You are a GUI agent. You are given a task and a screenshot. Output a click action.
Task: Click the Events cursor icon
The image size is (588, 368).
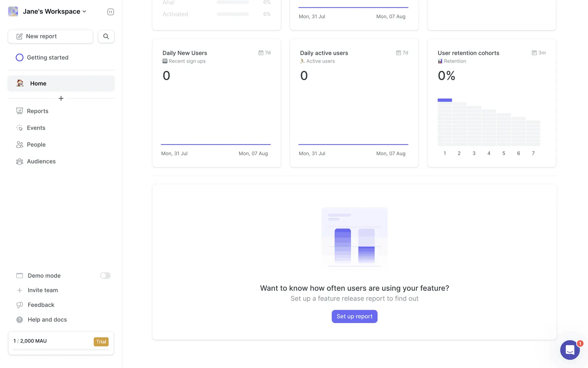(20, 128)
